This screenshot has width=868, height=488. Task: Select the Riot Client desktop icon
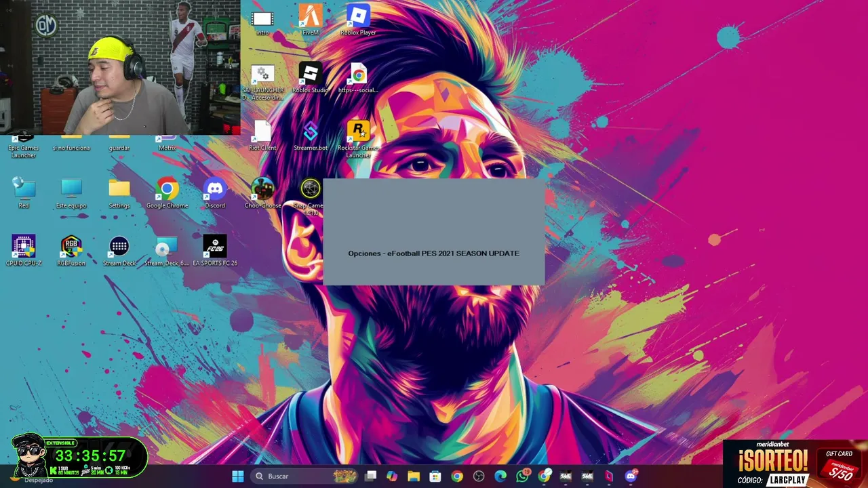(x=262, y=131)
